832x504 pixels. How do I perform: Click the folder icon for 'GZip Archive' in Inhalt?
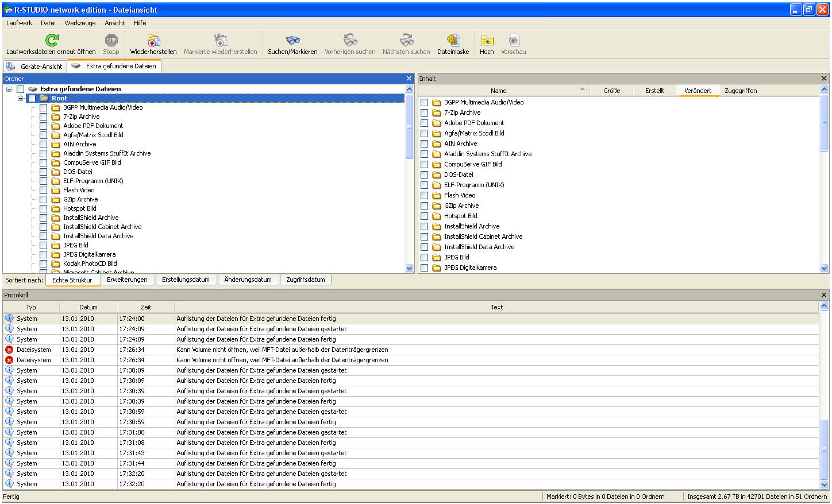[x=437, y=206]
